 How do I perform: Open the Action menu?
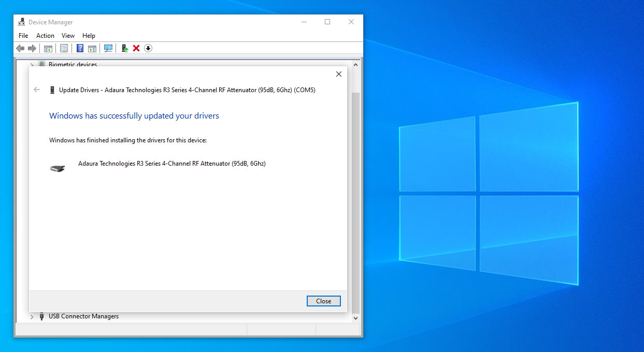coord(45,36)
